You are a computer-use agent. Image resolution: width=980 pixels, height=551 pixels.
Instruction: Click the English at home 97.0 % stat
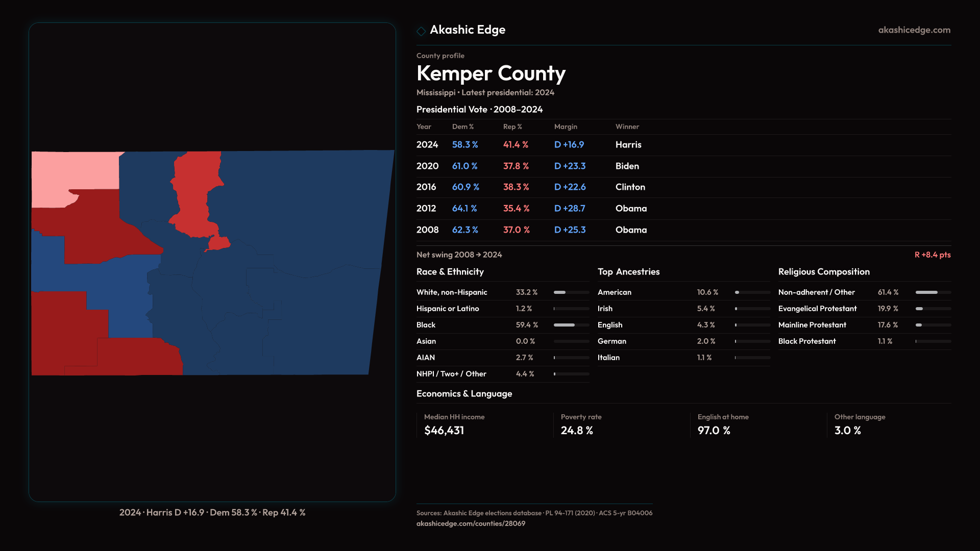coord(714,431)
